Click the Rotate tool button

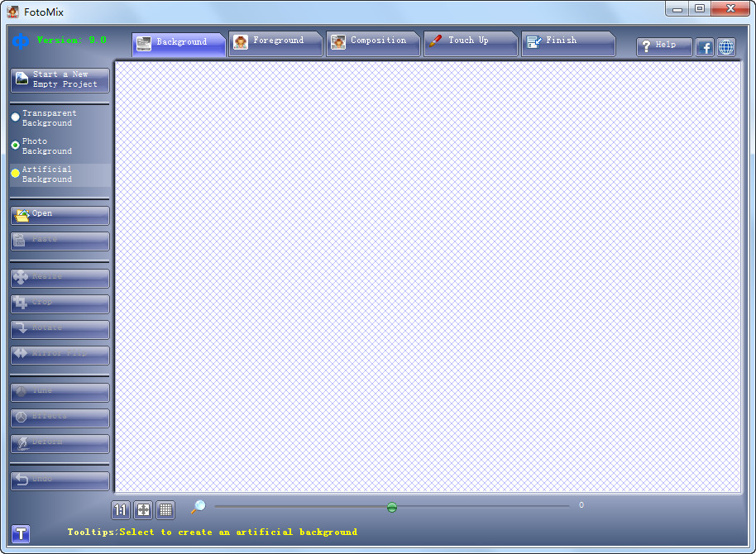(x=60, y=329)
